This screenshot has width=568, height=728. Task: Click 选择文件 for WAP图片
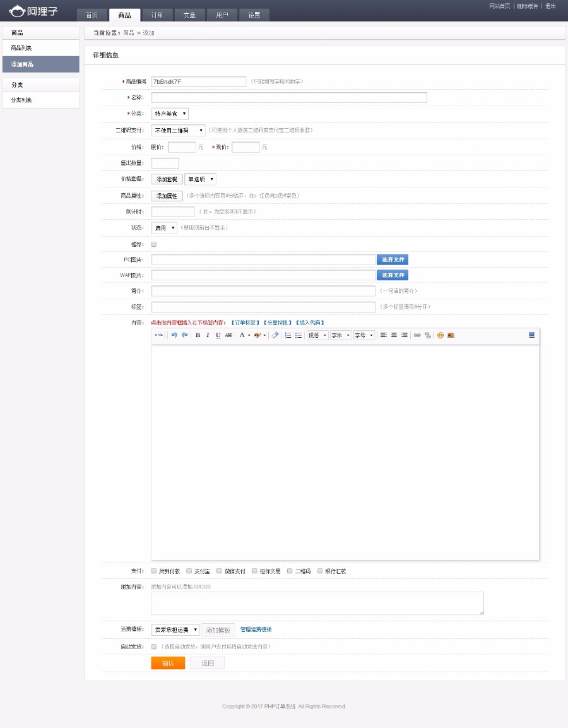tap(393, 275)
